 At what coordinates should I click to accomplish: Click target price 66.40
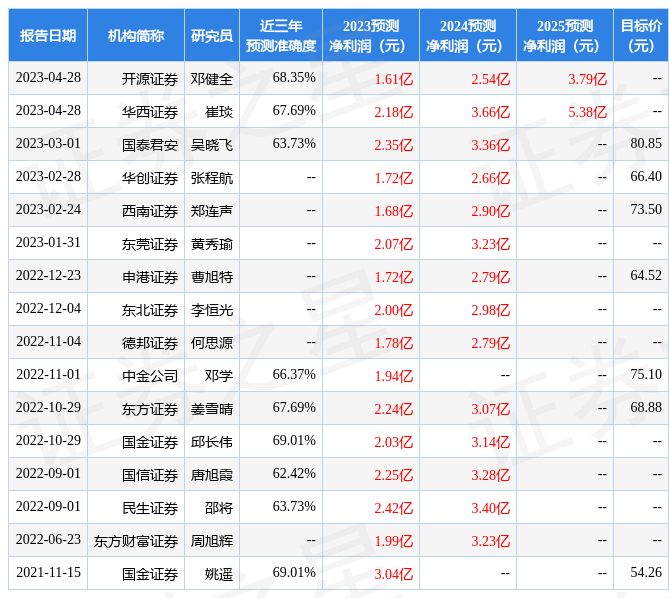pos(646,176)
